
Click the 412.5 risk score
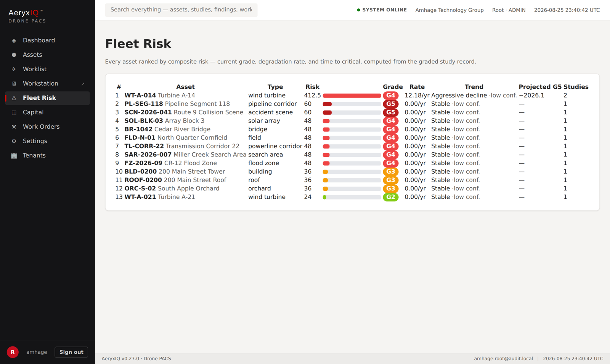pos(313,96)
